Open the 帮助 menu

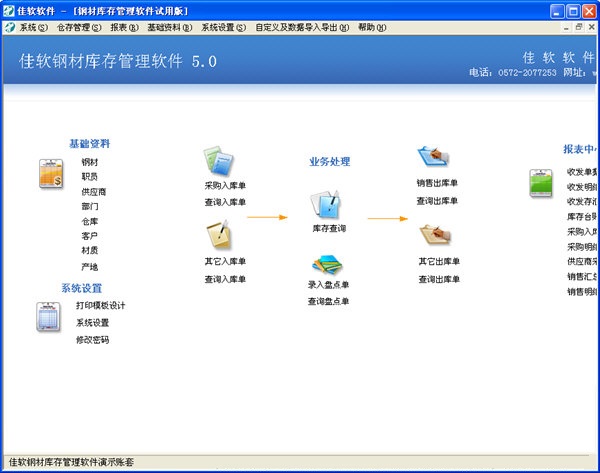point(372,28)
